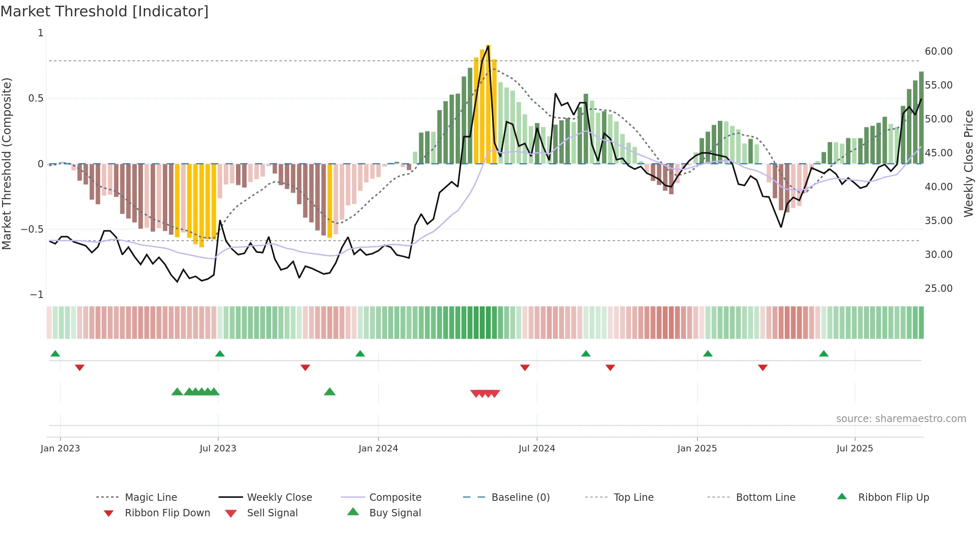Toggle the Baseline (0) legend entry
Viewport: 980px width, 551px height.
click(506, 497)
